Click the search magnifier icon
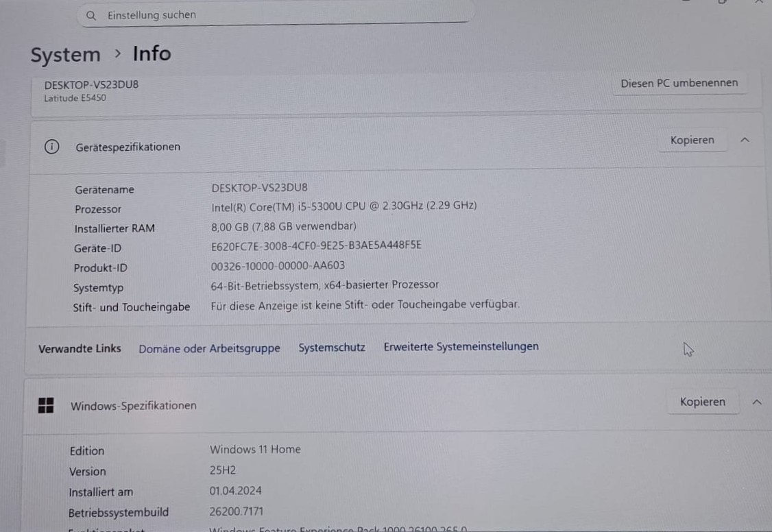772x532 pixels. [x=91, y=16]
